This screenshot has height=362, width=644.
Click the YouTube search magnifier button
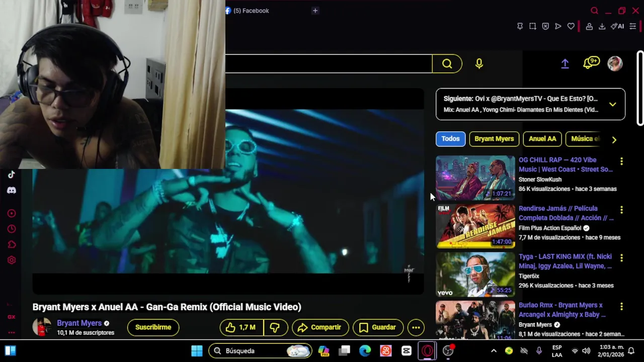tap(447, 63)
